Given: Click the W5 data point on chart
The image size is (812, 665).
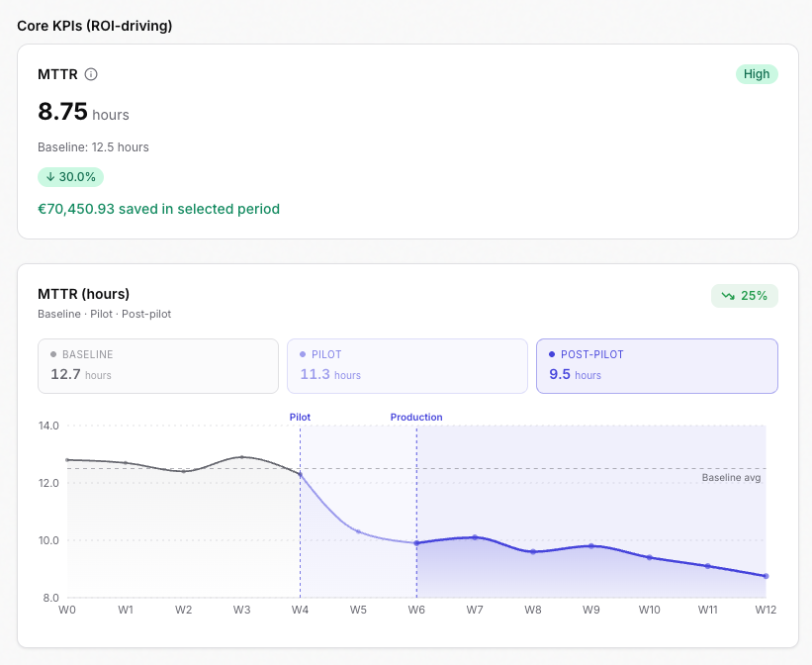Looking at the screenshot, I should pyautogui.click(x=358, y=531).
